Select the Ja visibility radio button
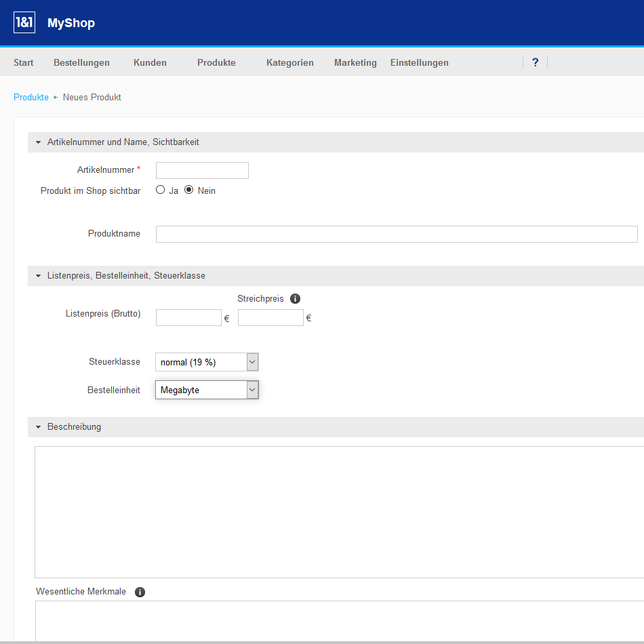 pyautogui.click(x=161, y=190)
